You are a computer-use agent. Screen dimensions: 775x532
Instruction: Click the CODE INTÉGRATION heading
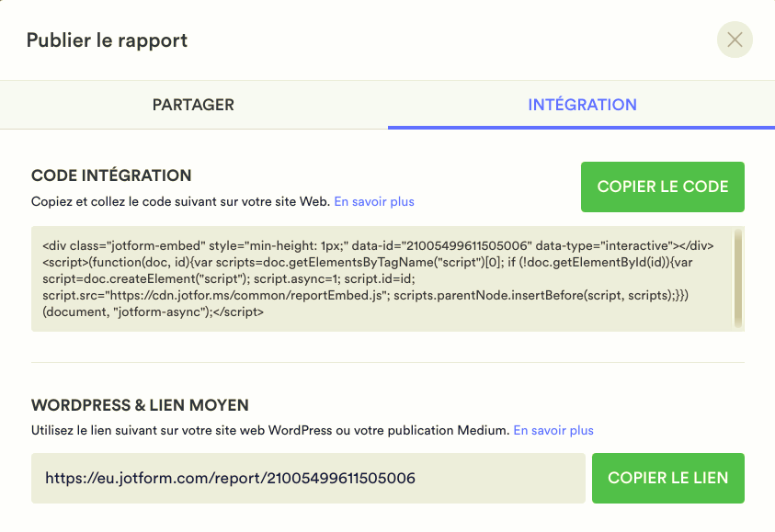(x=111, y=175)
